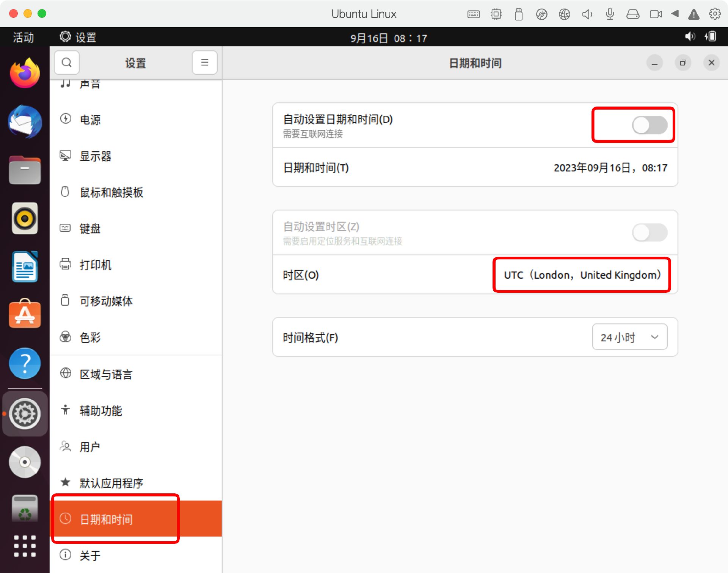Open the hamburger menu in Settings header
The height and width of the screenshot is (573, 728).
point(204,63)
